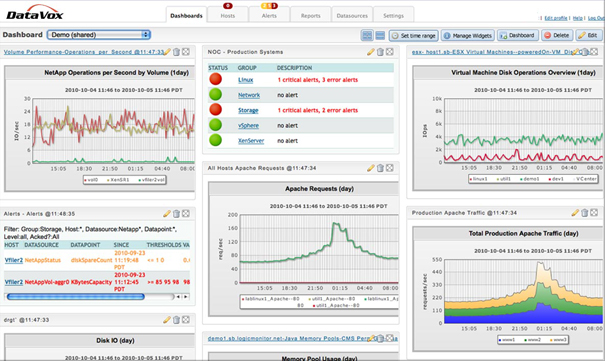Viewport: 605px width, 361px height.
Task: Open the Volume Performance-Operations per Second title link
Action: point(84,52)
